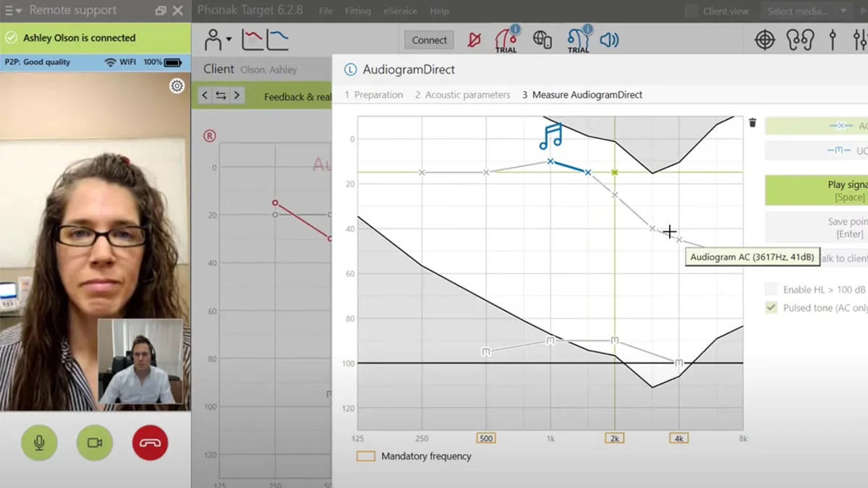Viewport: 868px width, 488px height.
Task: Open the File menu
Action: pyautogui.click(x=325, y=11)
